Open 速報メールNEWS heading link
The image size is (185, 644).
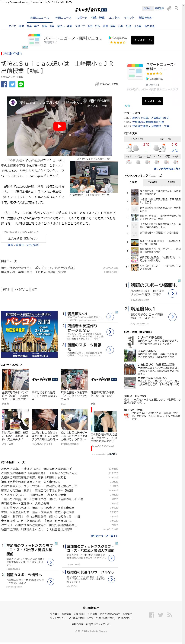(x=135, y=396)
